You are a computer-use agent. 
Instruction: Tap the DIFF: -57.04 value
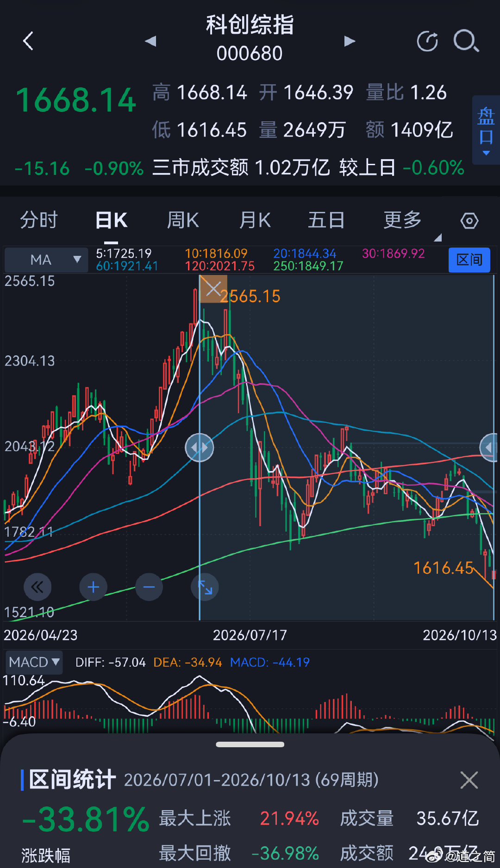point(111,663)
